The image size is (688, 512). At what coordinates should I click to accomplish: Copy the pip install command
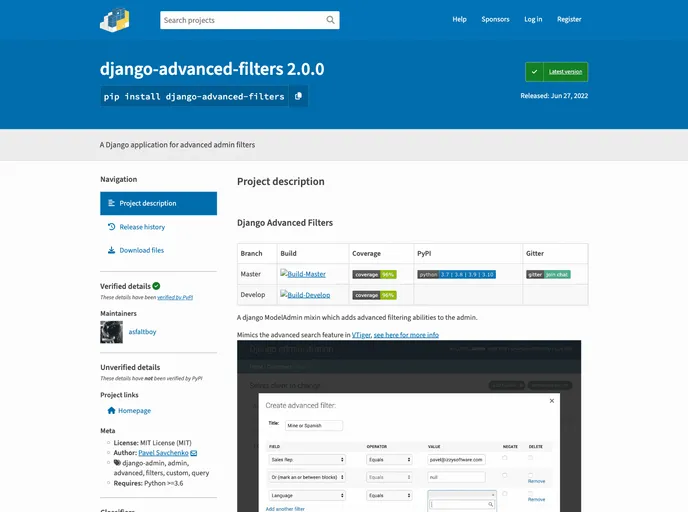click(298, 96)
